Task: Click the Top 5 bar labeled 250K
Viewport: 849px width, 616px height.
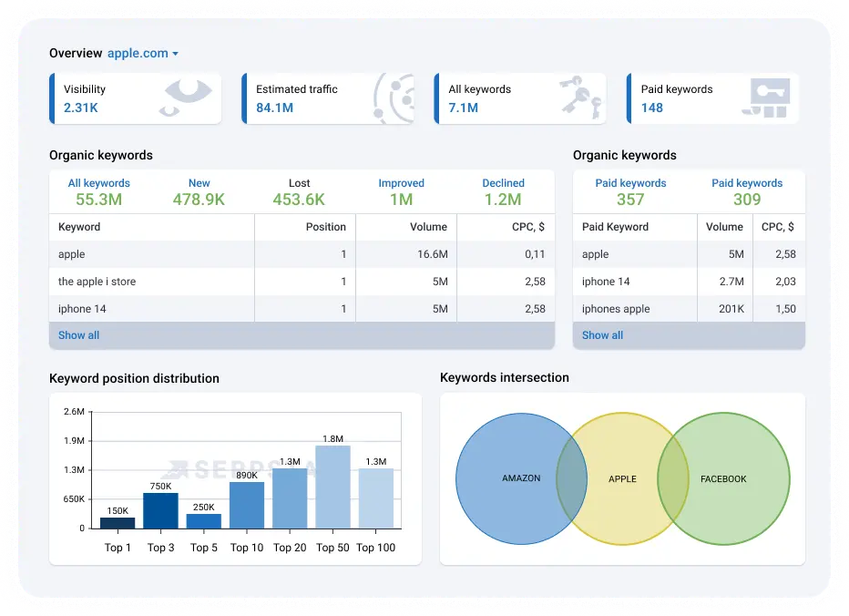Action: [203, 521]
